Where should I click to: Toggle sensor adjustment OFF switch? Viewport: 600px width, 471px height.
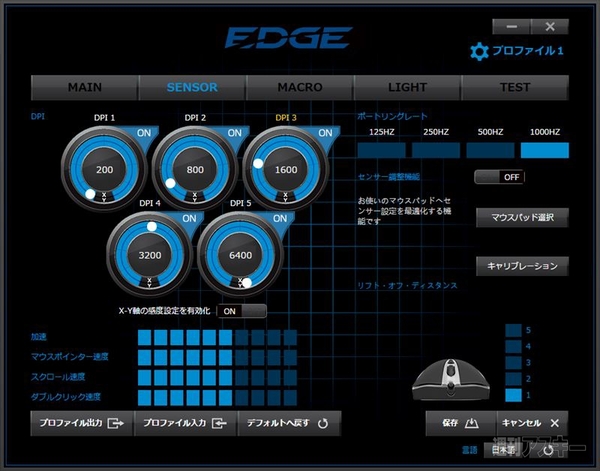[x=499, y=177]
